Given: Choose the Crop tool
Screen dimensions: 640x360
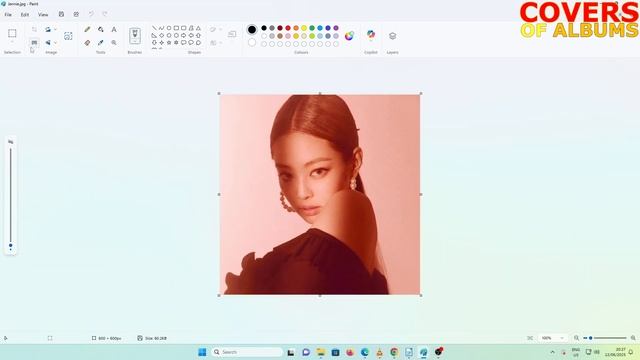Looking at the screenshot, I should pos(34,29).
